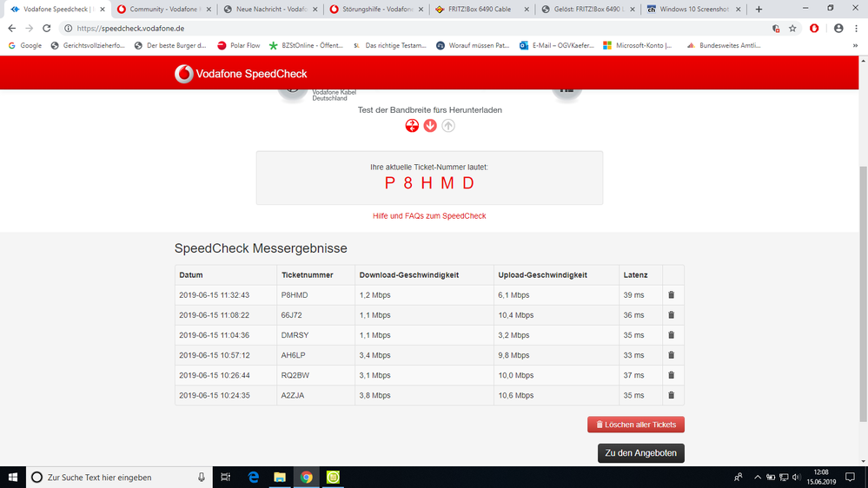Delete the AH6LP ticket row
The width and height of the screenshot is (868, 488).
tap(671, 355)
